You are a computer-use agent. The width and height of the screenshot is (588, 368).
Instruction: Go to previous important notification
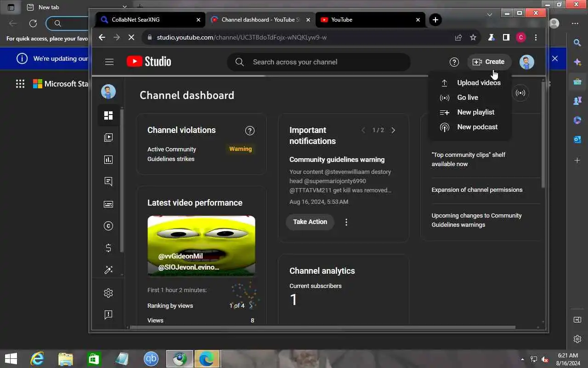pos(363,130)
